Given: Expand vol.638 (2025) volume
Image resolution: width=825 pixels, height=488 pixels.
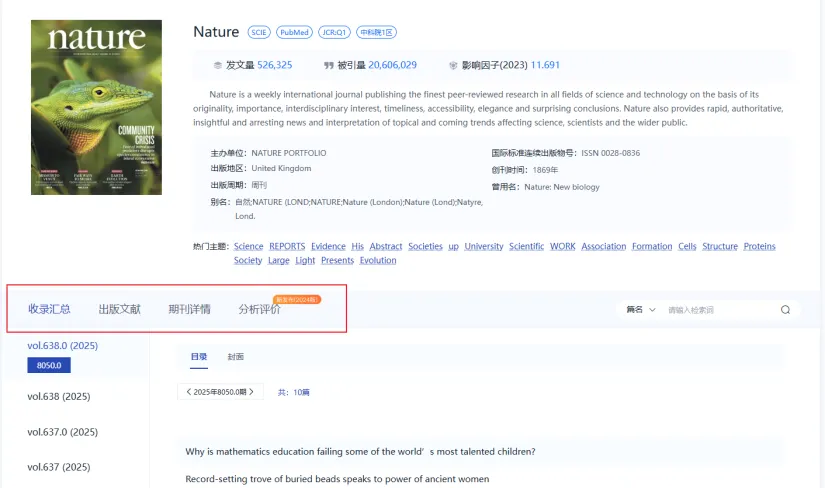Looking at the screenshot, I should pos(59,396).
